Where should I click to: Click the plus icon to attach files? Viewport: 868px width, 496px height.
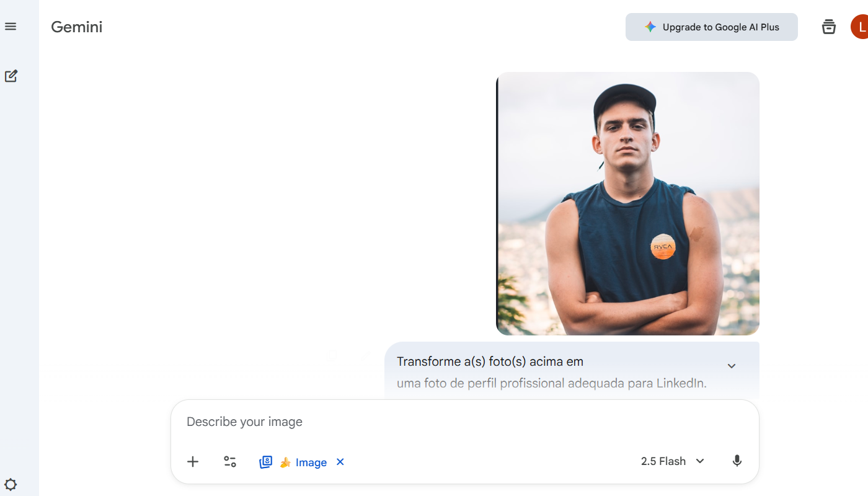(x=193, y=461)
